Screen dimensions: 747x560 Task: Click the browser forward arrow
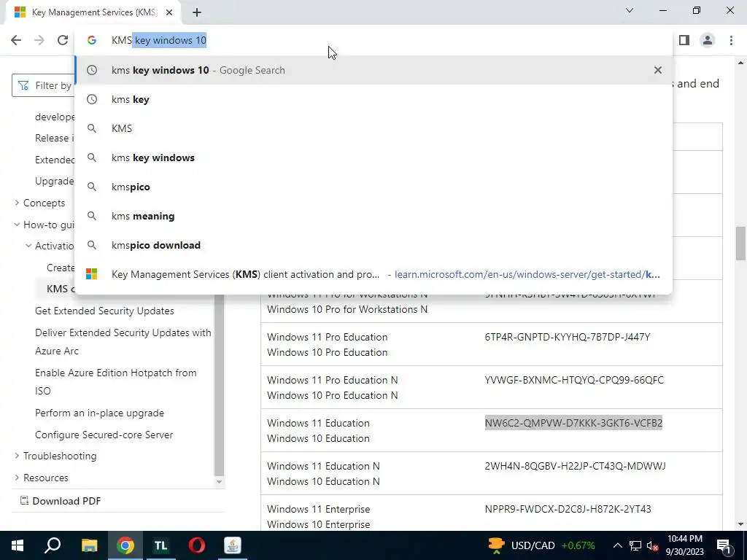[x=39, y=40]
